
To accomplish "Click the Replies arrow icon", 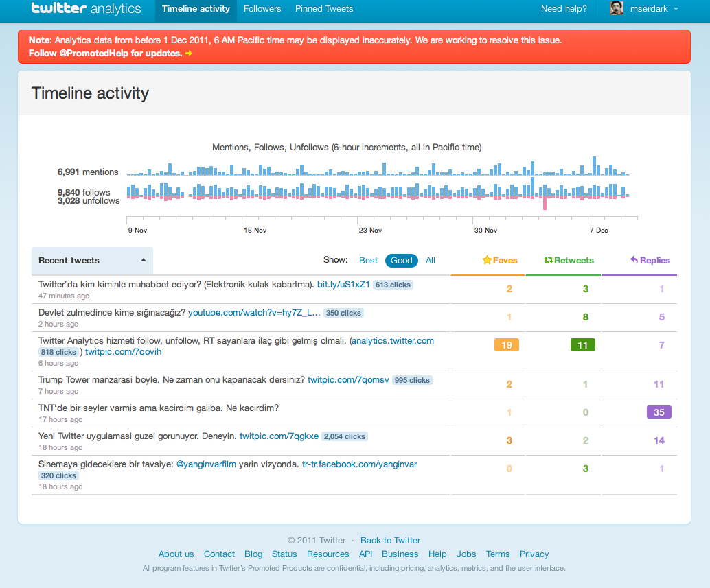I will click(x=634, y=260).
